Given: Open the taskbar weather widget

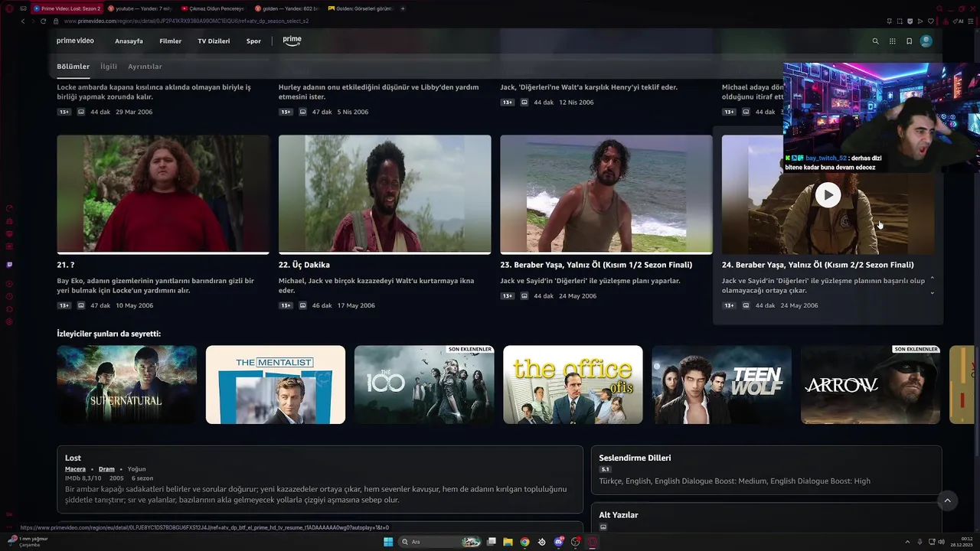Looking at the screenshot, I should pyautogui.click(x=27, y=542).
